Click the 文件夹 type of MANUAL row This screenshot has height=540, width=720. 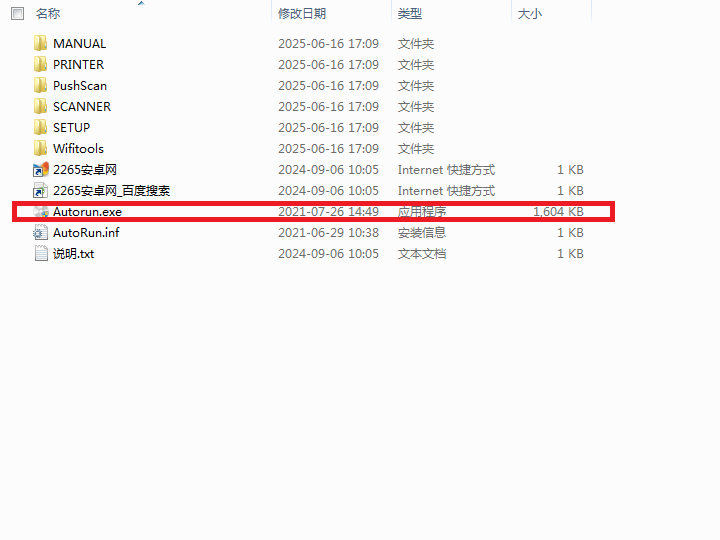416,44
